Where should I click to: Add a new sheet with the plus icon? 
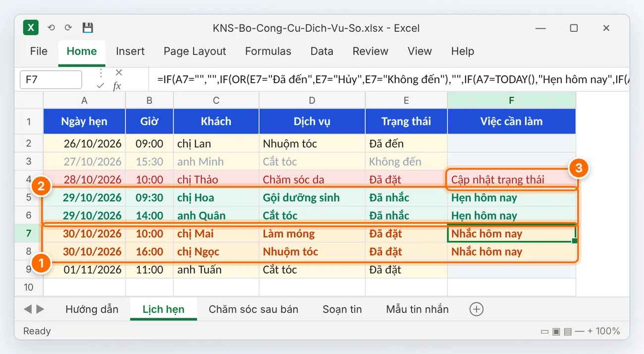pos(476,309)
